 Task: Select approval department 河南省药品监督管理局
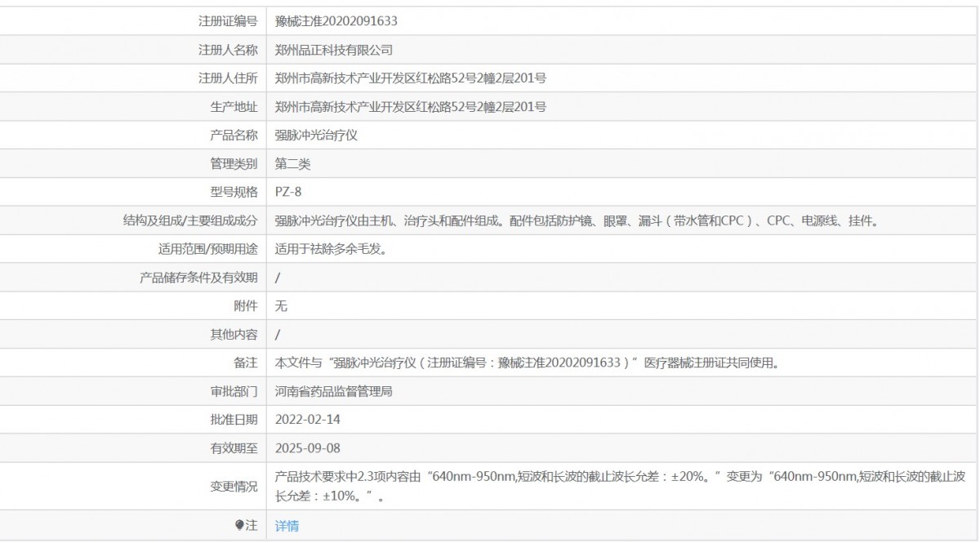(x=334, y=391)
